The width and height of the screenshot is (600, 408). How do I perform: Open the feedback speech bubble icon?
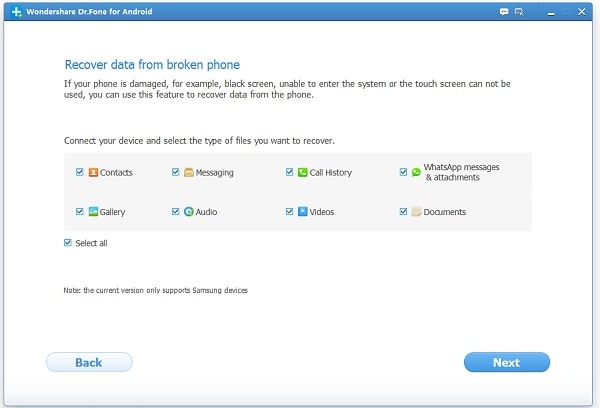pyautogui.click(x=504, y=11)
